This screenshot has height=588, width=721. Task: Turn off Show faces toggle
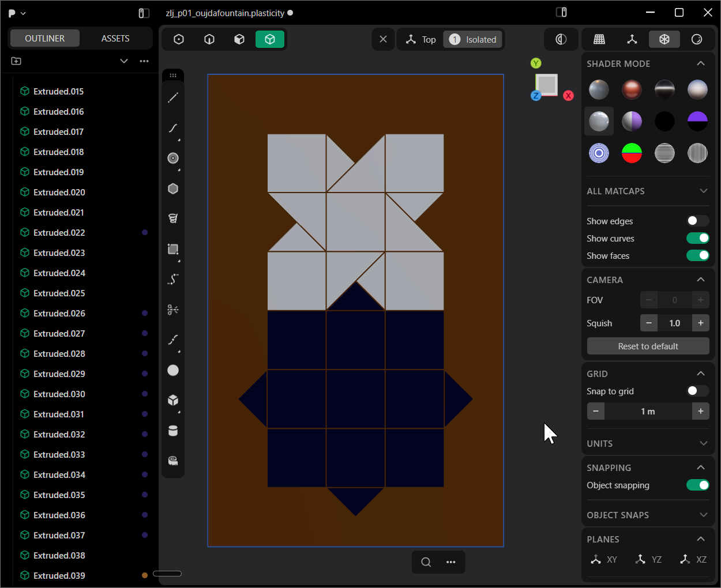(698, 255)
